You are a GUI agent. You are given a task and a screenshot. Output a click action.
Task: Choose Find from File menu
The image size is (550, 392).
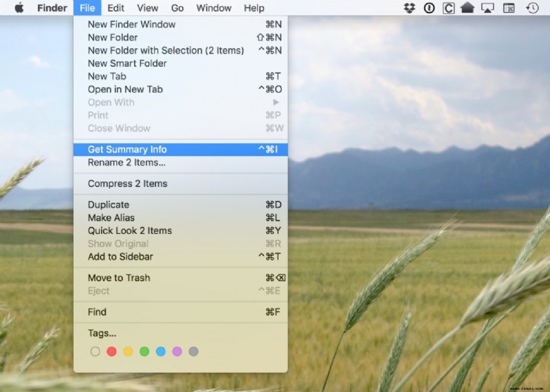(x=181, y=312)
